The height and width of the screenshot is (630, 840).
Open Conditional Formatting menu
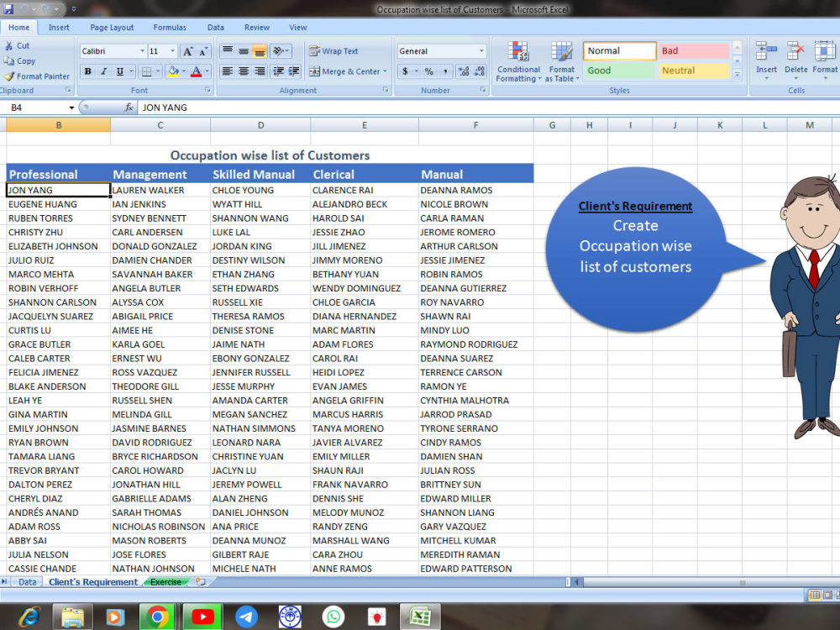[x=518, y=62]
